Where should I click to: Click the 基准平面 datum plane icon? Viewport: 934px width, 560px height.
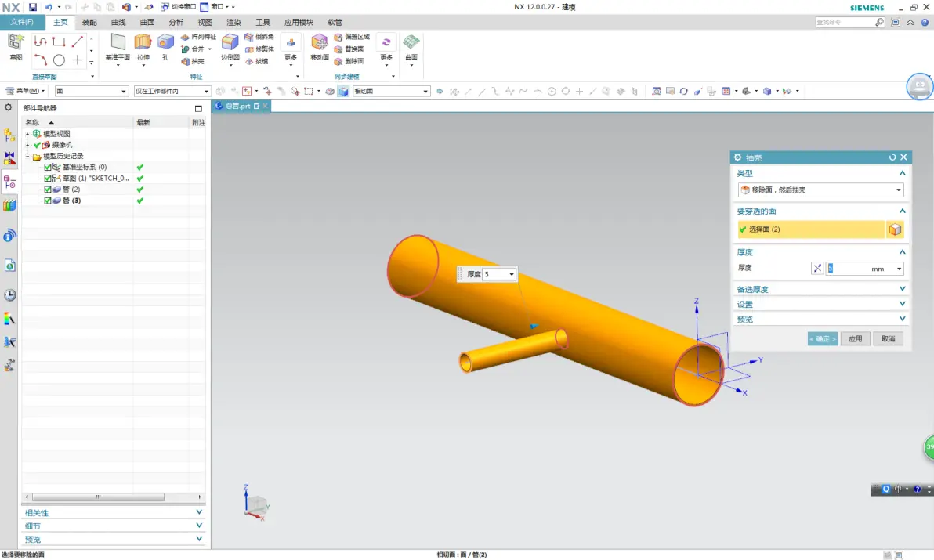pos(118,43)
